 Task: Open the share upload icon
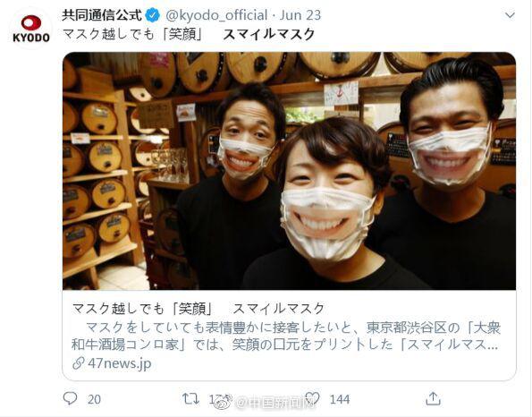click(433, 398)
